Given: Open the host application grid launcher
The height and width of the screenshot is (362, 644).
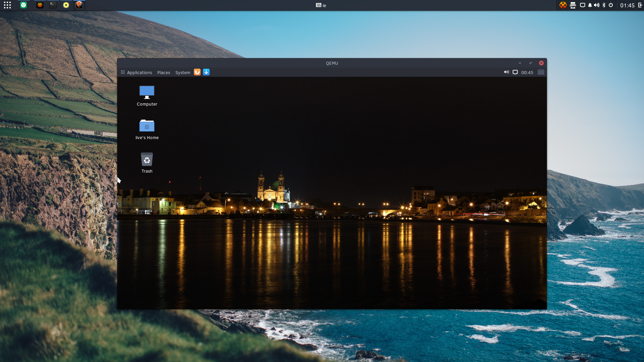Looking at the screenshot, I should tap(7, 5).
